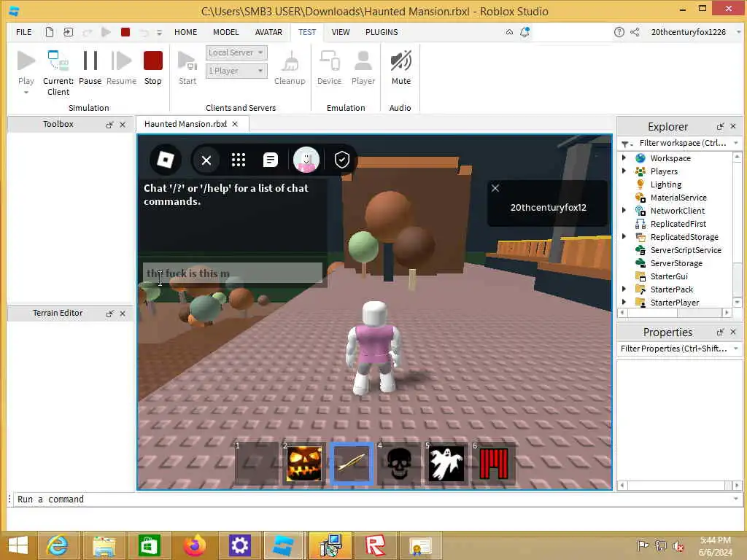747x560 pixels.
Task: Open the Play options dropdown arrow
Action: [x=26, y=93]
